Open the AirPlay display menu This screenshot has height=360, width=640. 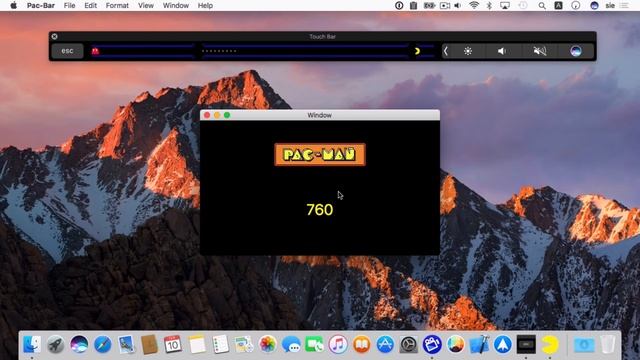(505, 5)
